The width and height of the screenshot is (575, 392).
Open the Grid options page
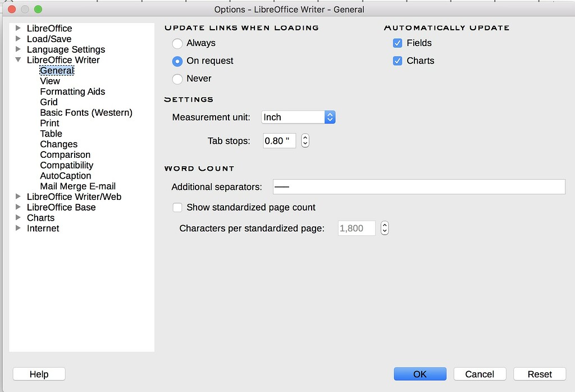[x=49, y=102]
